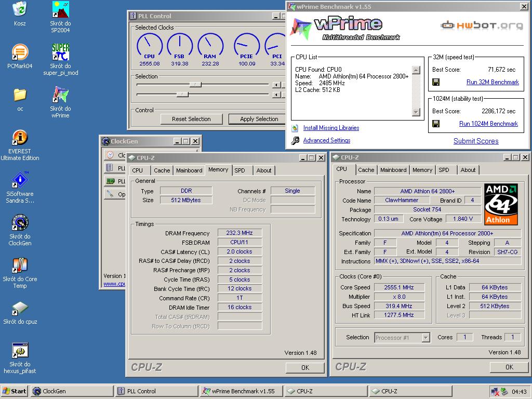Click the upper PLL Selection slider thumb
Image resolution: width=532 pixels, height=399 pixels.
pos(195,85)
